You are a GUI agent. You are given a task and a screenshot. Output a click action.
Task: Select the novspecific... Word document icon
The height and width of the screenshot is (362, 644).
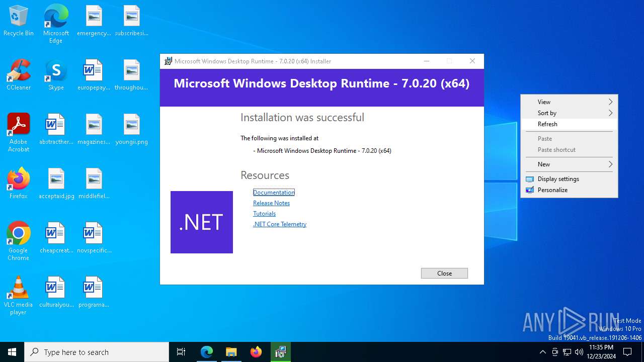tap(94, 238)
